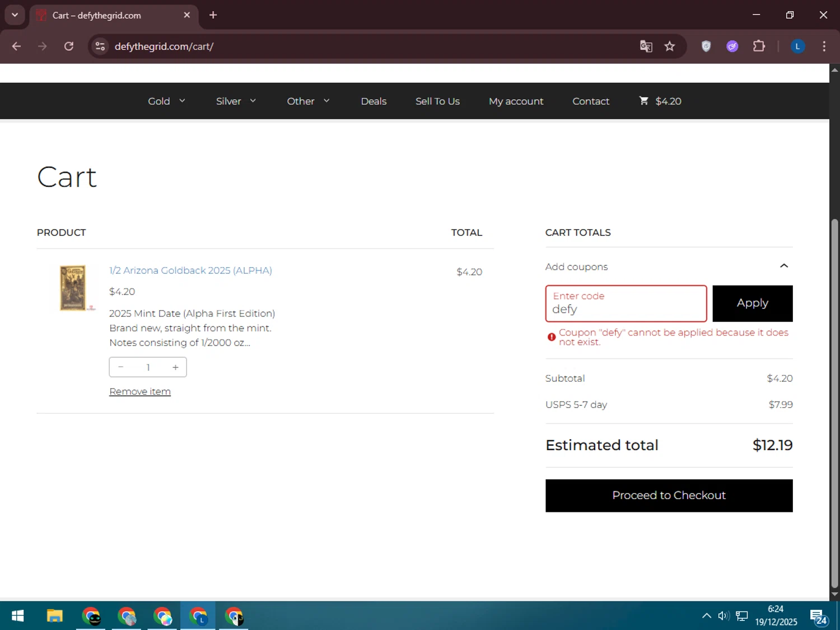Click the quantity field showing 1
The width and height of the screenshot is (840, 630).
point(148,367)
